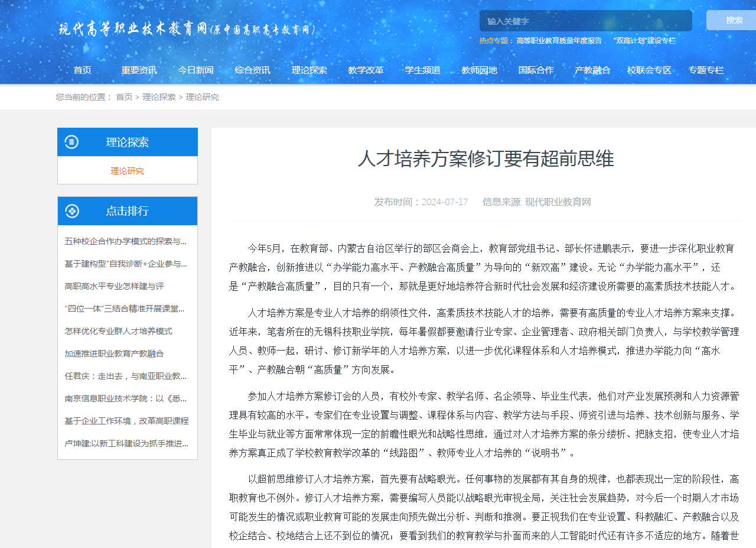Click the 点击排行 sidebar panel icon
This screenshot has width=756, height=548.
(x=71, y=211)
